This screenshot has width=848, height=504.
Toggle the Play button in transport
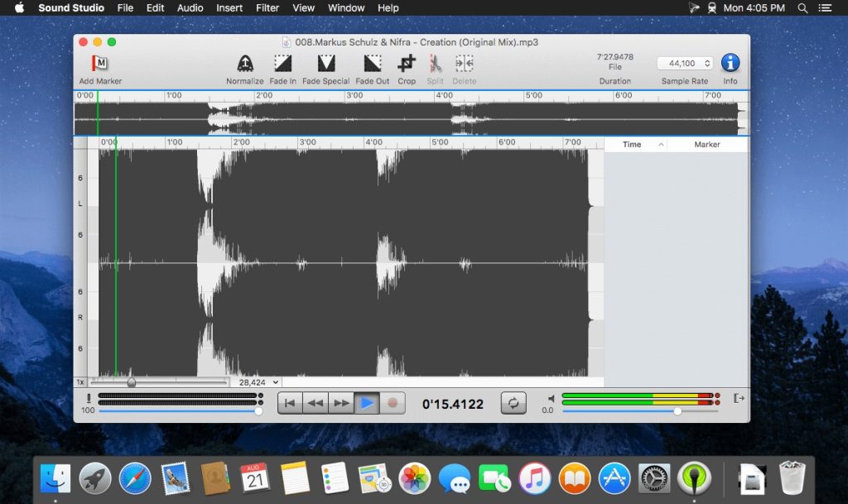click(x=367, y=403)
